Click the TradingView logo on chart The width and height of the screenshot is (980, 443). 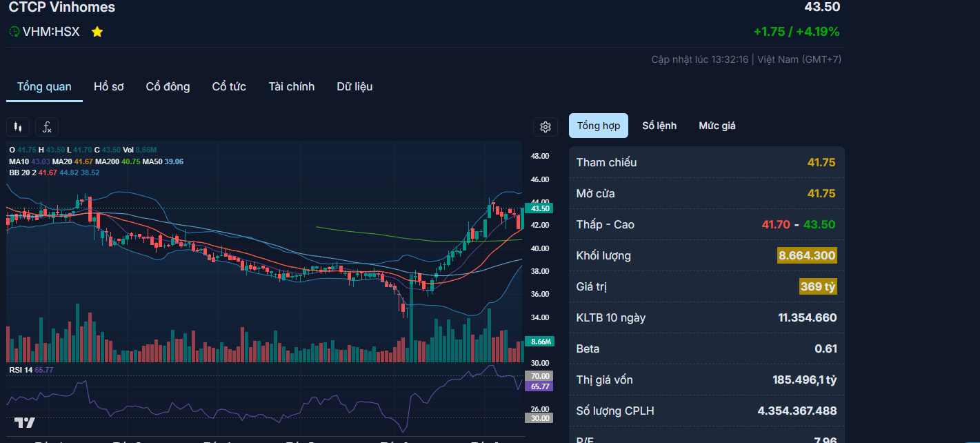25,422
